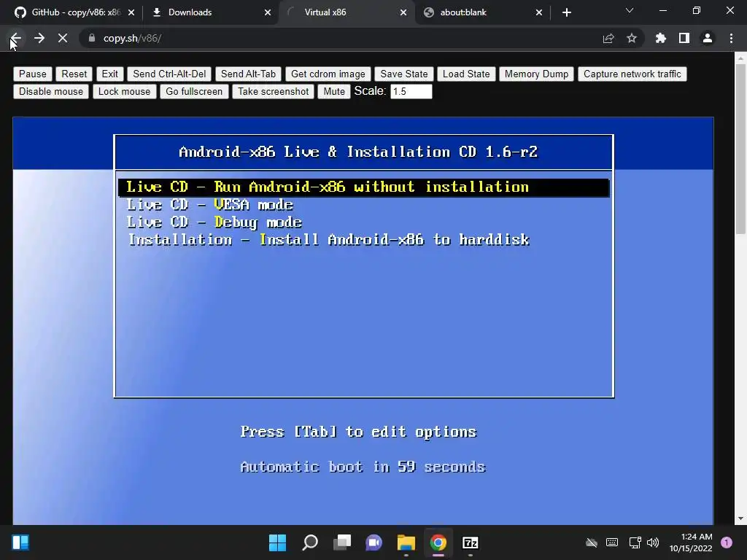Close the GitHub copy/v86 tab
The image size is (747, 560).
[x=131, y=12]
